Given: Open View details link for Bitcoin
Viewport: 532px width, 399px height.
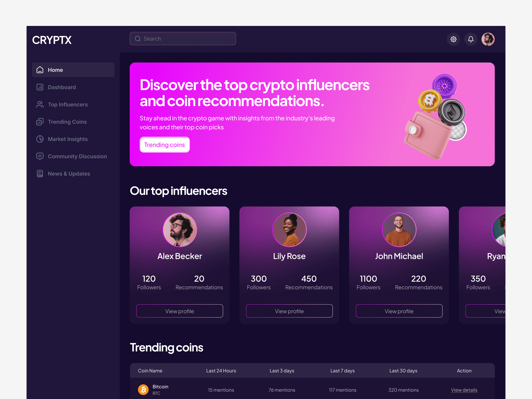Looking at the screenshot, I should 464,390.
